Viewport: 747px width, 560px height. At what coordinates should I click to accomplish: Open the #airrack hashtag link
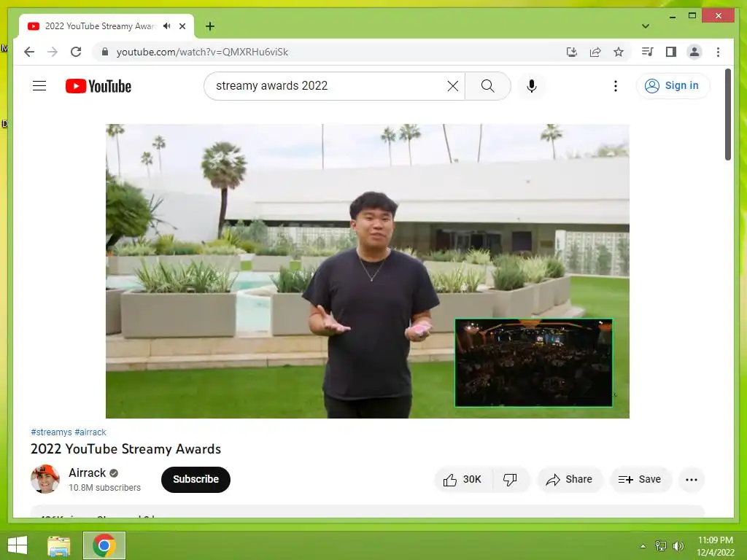tap(90, 432)
